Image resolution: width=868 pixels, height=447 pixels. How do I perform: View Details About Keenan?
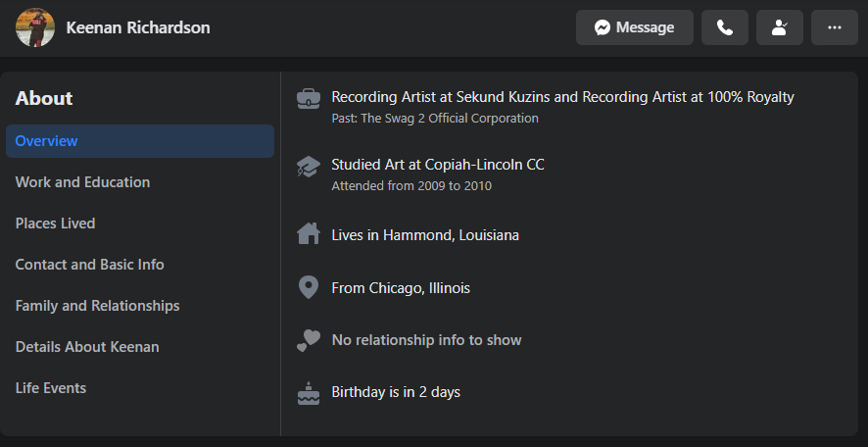(87, 347)
